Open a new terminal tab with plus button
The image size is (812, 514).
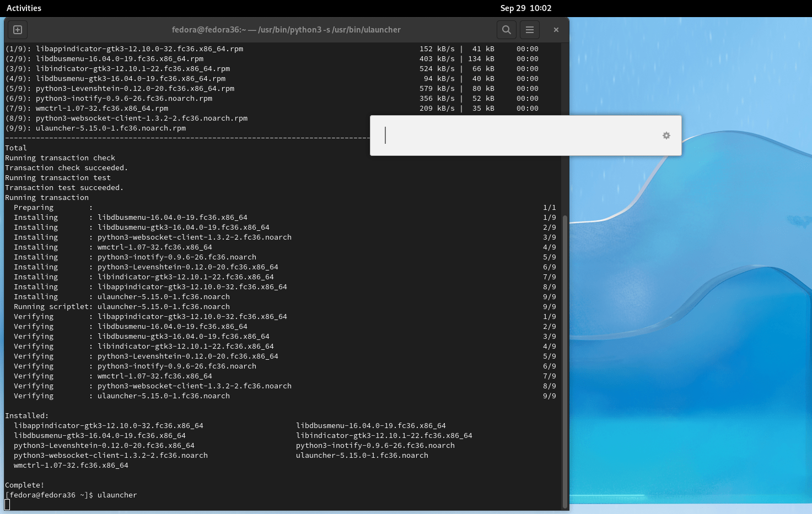click(18, 30)
